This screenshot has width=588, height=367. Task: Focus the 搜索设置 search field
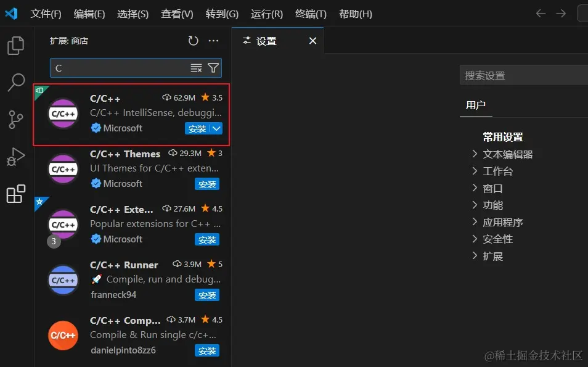523,75
